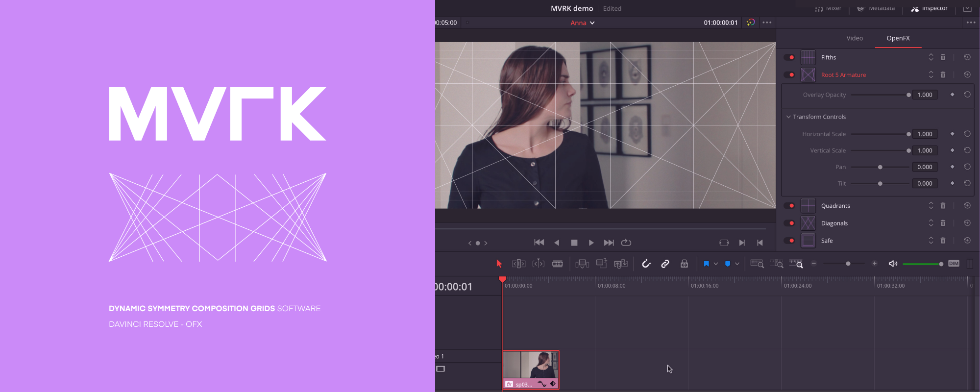The height and width of the screenshot is (392, 980).
Task: Disable the Fifths effect toggle
Action: coord(789,57)
